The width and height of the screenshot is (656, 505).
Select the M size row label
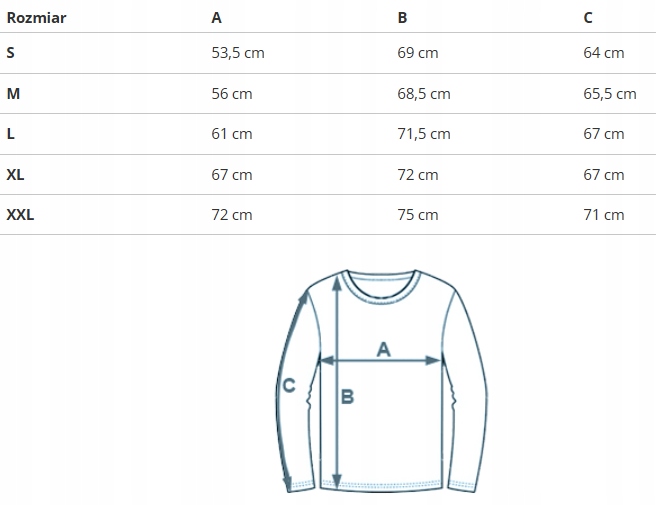[12, 94]
